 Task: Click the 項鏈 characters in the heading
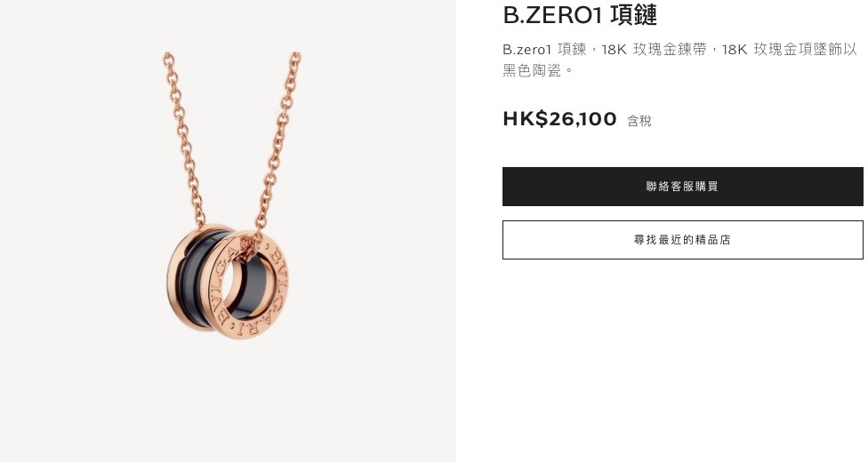(633, 14)
